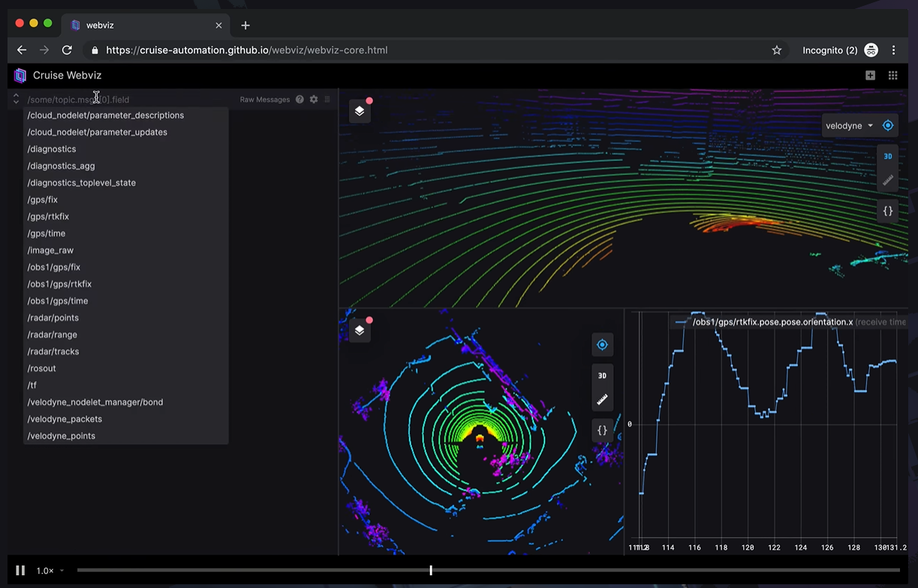
Task: Expand the topic path up-down arrows toggle
Action: (16, 99)
